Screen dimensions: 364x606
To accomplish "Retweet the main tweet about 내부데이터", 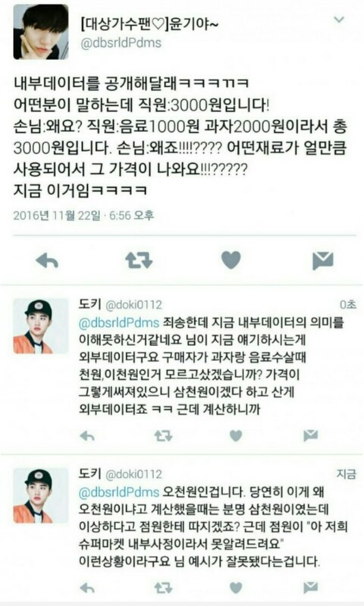I will pyautogui.click(x=139, y=261).
